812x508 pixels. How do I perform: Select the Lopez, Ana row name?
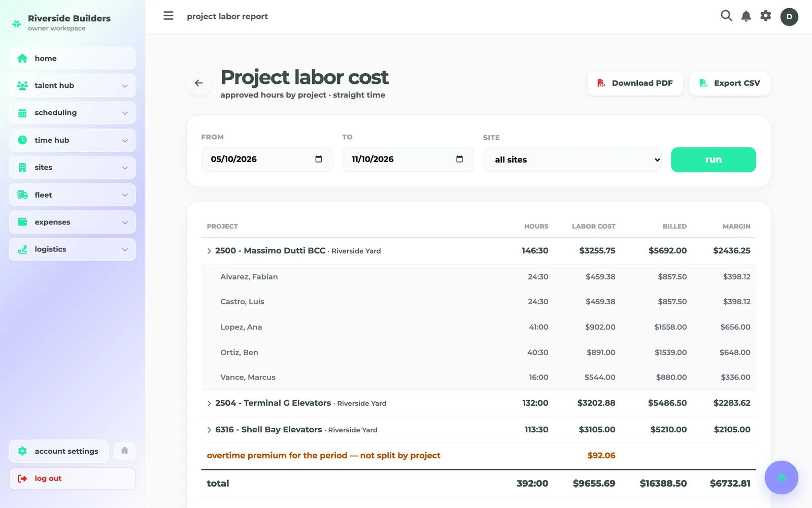(x=241, y=327)
